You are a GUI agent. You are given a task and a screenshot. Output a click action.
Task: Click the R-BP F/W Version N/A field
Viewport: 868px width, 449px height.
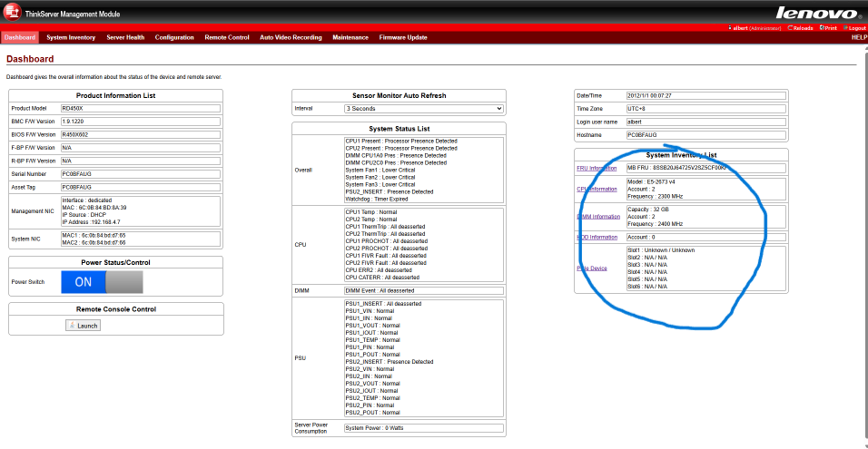point(141,161)
